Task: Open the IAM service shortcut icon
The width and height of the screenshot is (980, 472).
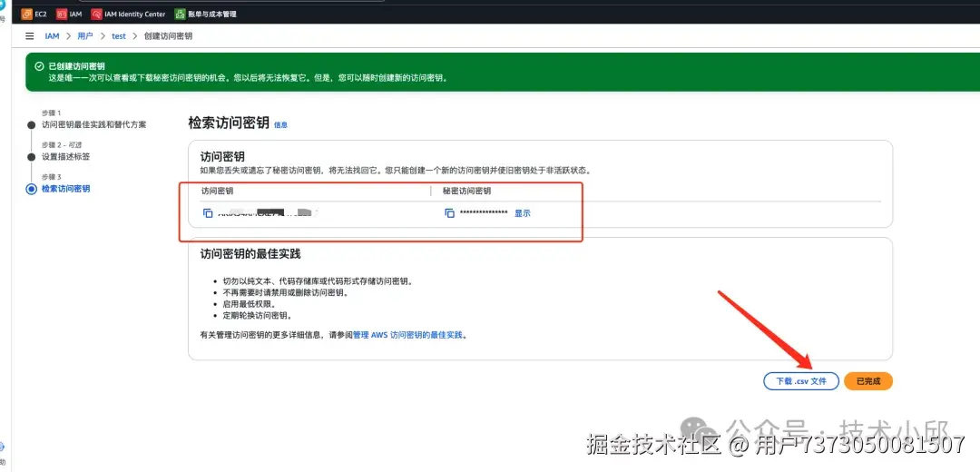Action: click(62, 14)
